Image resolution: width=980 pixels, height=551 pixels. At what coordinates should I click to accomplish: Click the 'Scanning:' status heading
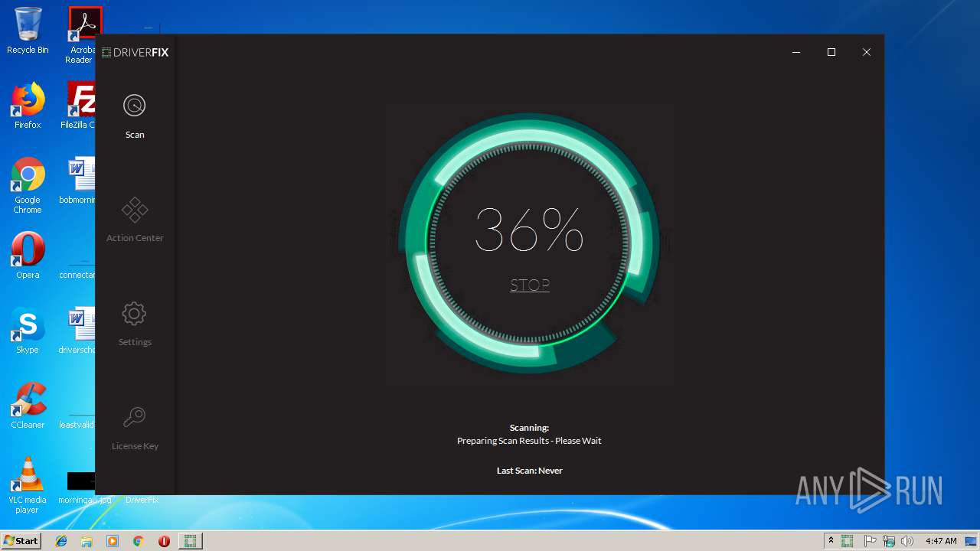[529, 428]
